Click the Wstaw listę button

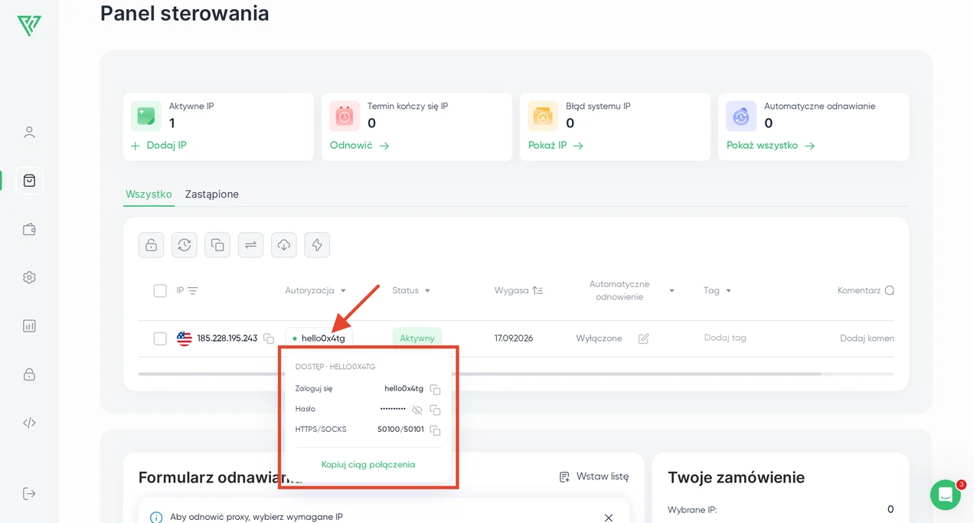(x=594, y=477)
